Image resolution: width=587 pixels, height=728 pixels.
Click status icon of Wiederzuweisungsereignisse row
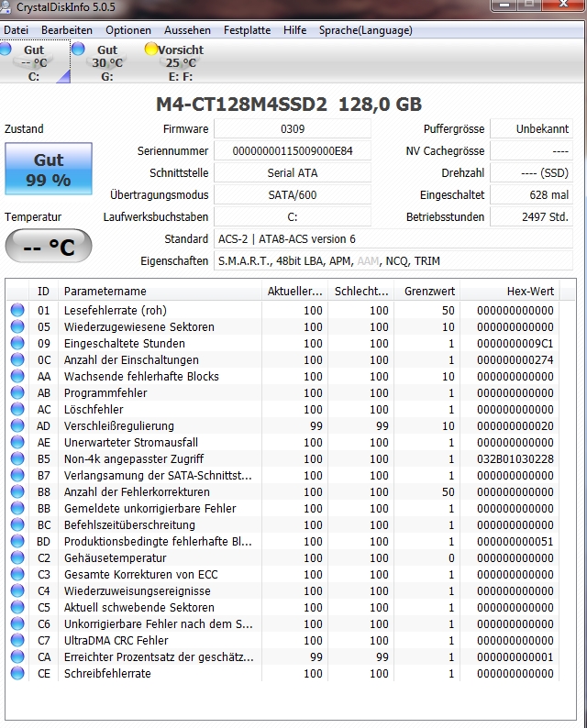[17, 590]
